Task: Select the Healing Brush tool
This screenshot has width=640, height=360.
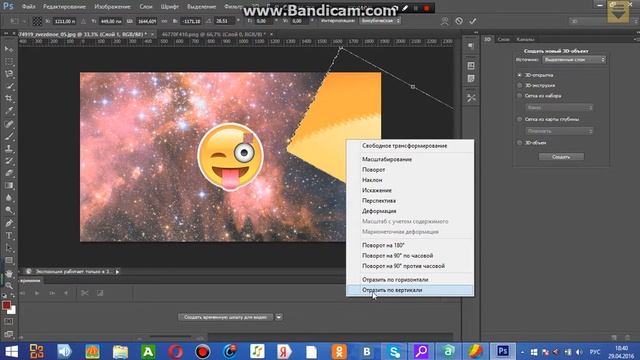Action: [x=9, y=124]
